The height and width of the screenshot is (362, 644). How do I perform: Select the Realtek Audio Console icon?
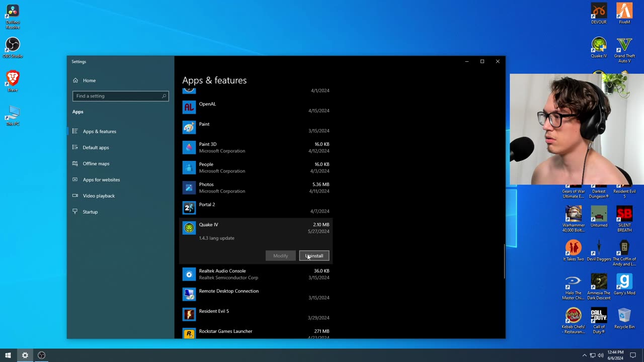click(189, 274)
